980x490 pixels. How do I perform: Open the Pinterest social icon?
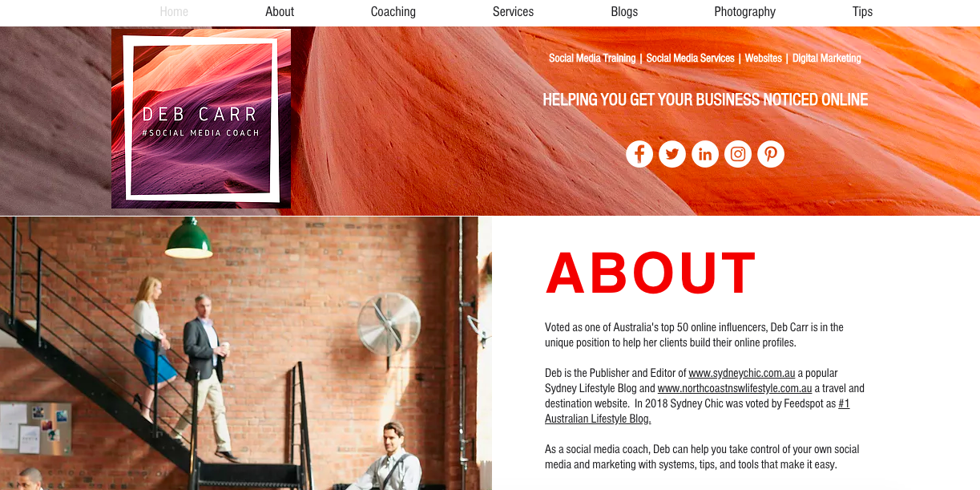771,154
